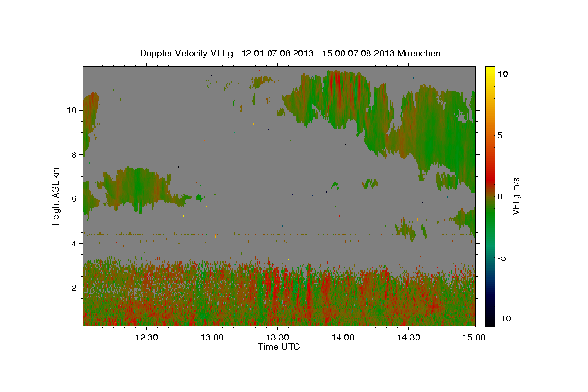Click the colorbar tick label 0
The width and height of the screenshot is (588, 392).
(x=500, y=196)
